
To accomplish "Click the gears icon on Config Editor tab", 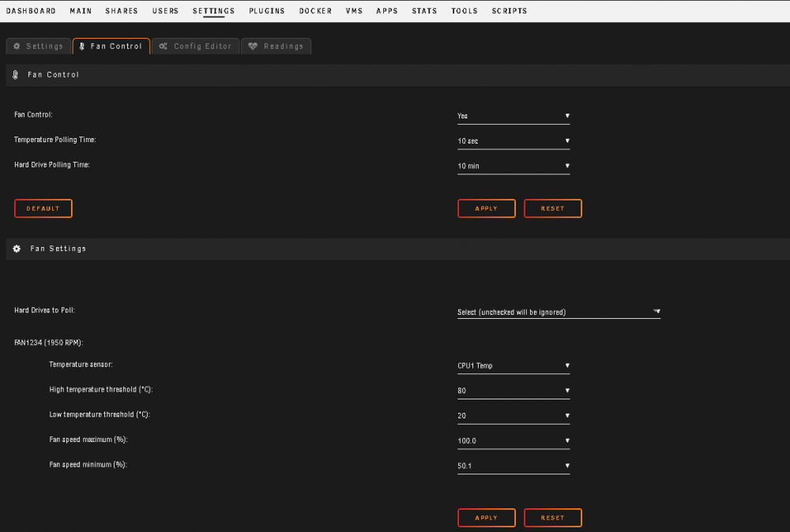I will click(x=164, y=47).
